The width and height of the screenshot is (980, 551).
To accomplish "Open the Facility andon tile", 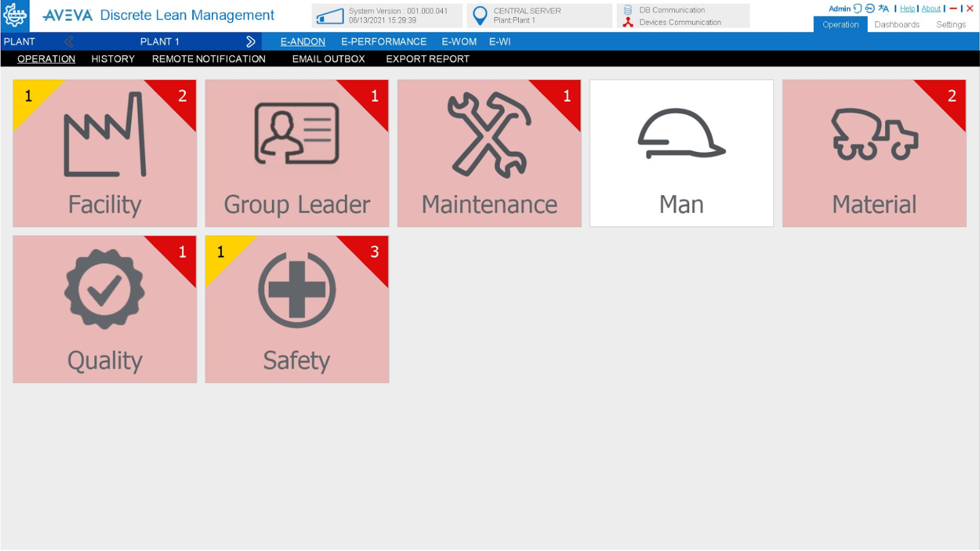I will (105, 153).
